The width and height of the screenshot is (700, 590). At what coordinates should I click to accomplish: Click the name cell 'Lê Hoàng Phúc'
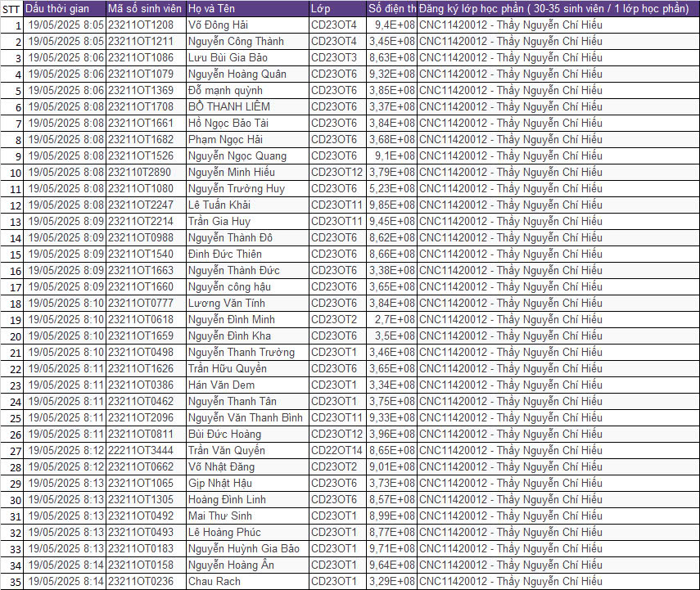tap(247, 533)
